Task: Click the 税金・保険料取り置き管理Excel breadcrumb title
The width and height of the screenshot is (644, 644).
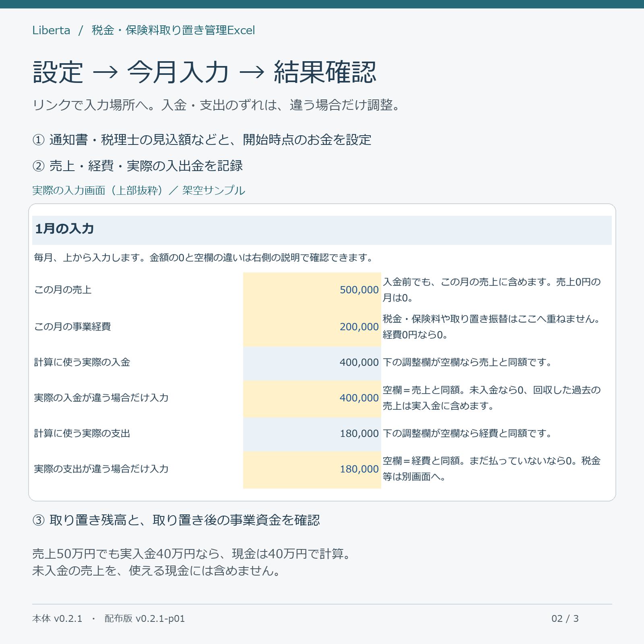Action: pyautogui.click(x=173, y=30)
